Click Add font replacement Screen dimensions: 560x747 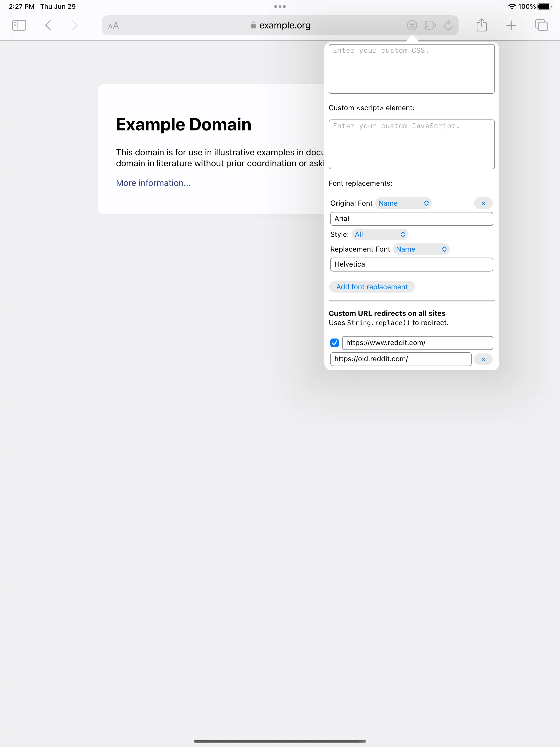[372, 287]
